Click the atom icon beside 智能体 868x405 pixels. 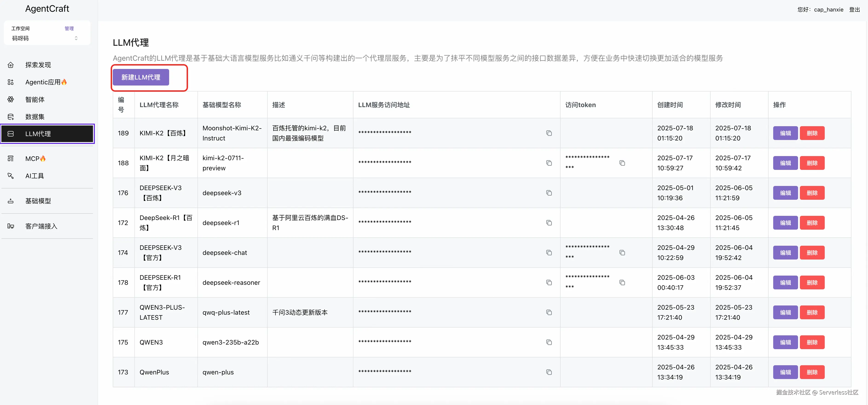tap(11, 99)
